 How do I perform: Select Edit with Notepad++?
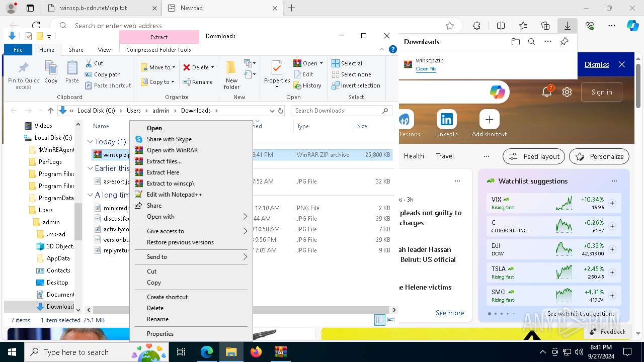click(191, 195)
